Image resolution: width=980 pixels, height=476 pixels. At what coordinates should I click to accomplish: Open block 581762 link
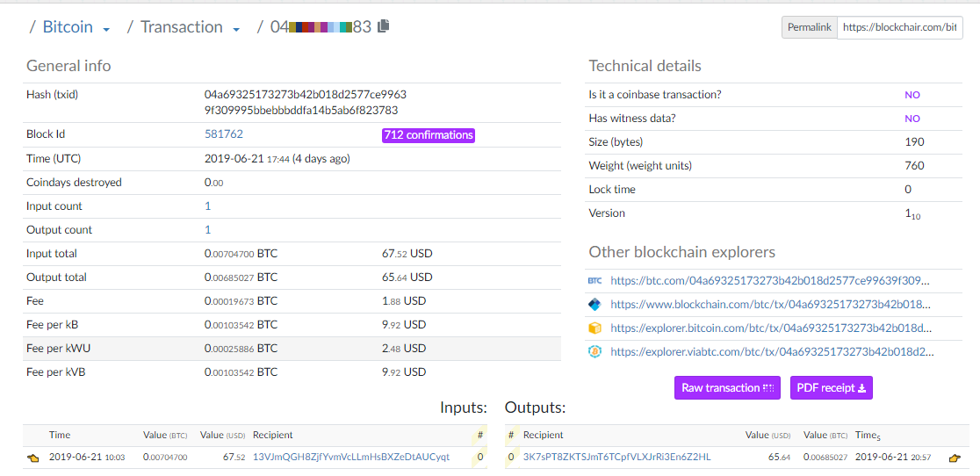pos(224,133)
